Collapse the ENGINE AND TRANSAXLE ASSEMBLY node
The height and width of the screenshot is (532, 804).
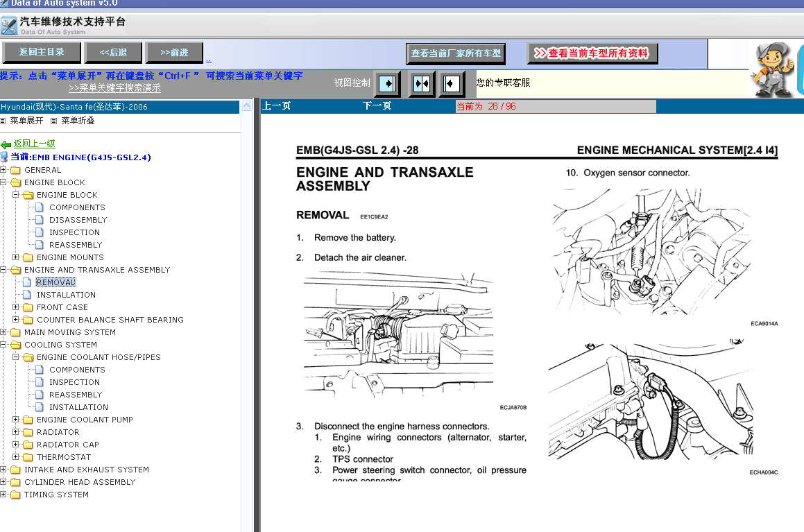pos(3,269)
